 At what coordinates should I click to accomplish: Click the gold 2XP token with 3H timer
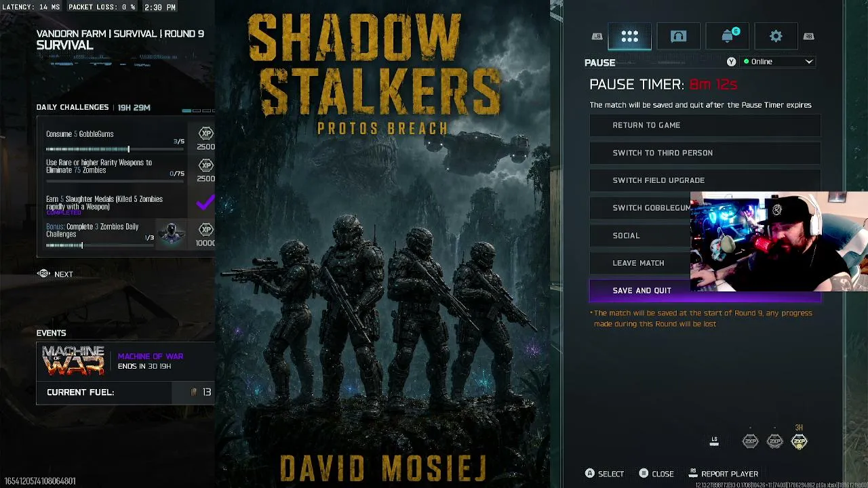tap(800, 442)
